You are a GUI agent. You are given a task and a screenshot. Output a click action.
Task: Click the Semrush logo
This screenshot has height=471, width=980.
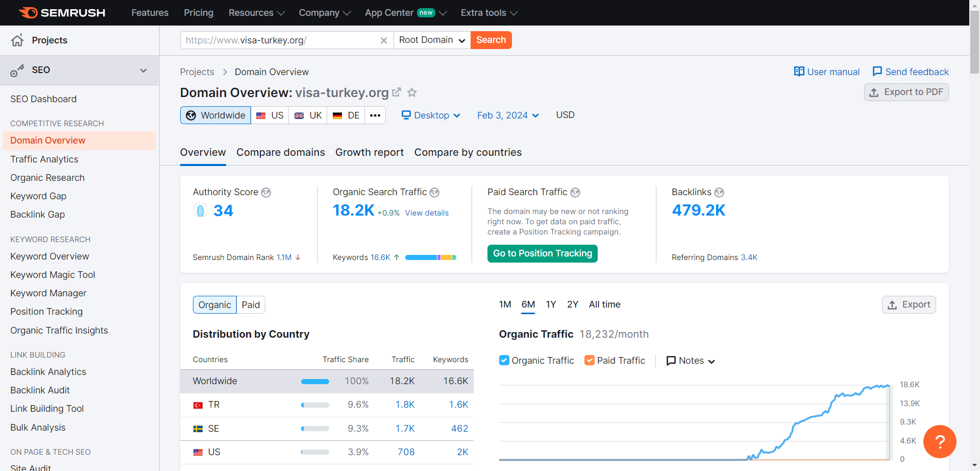pos(62,13)
